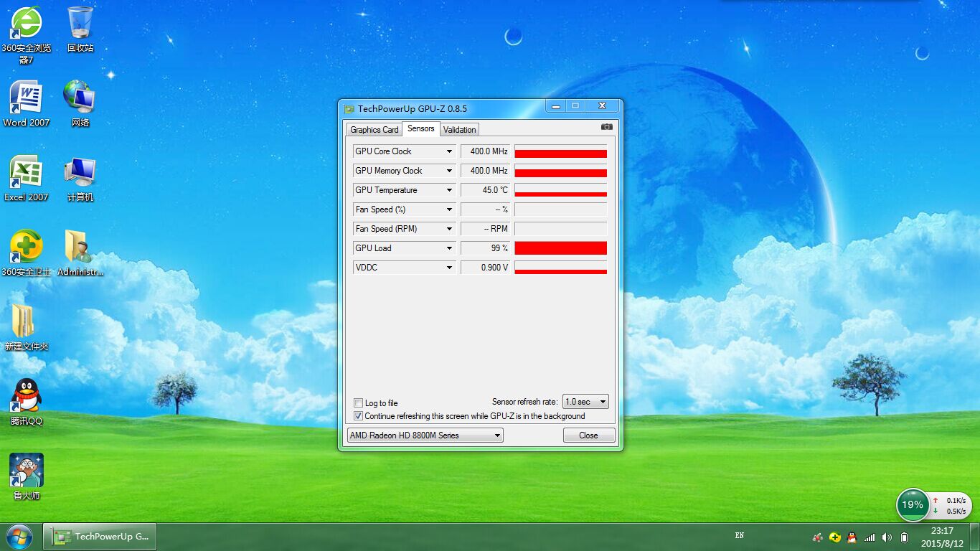Viewport: 980px width, 551px height.
Task: Click the 0.5K/s download speed readout
Action: [x=956, y=511]
